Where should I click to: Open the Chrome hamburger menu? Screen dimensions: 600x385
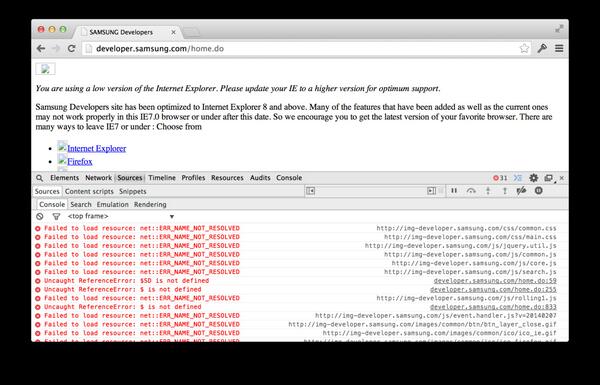point(559,48)
